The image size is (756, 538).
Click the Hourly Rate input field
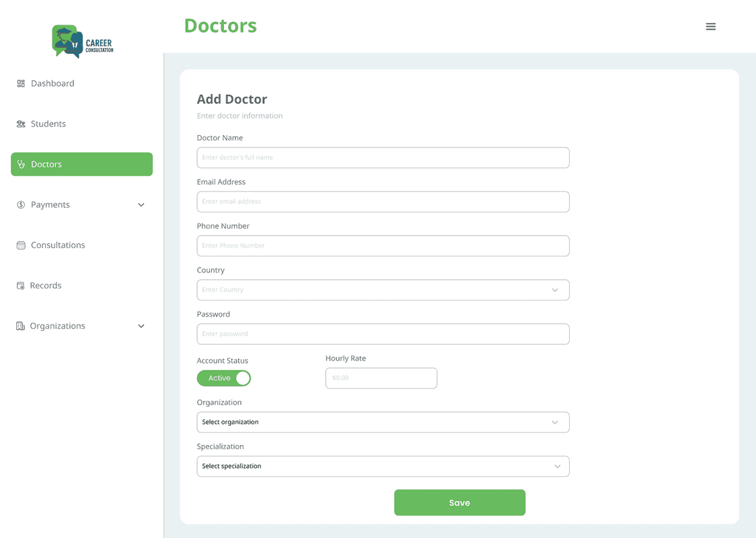click(381, 378)
